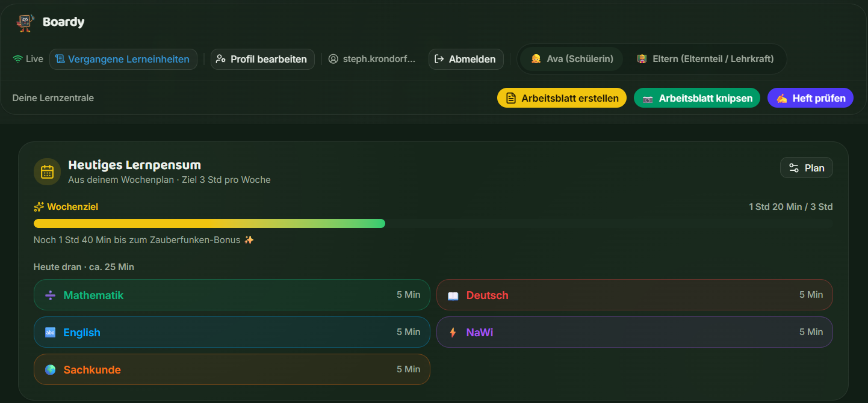Open the Plan settings button

(x=807, y=168)
